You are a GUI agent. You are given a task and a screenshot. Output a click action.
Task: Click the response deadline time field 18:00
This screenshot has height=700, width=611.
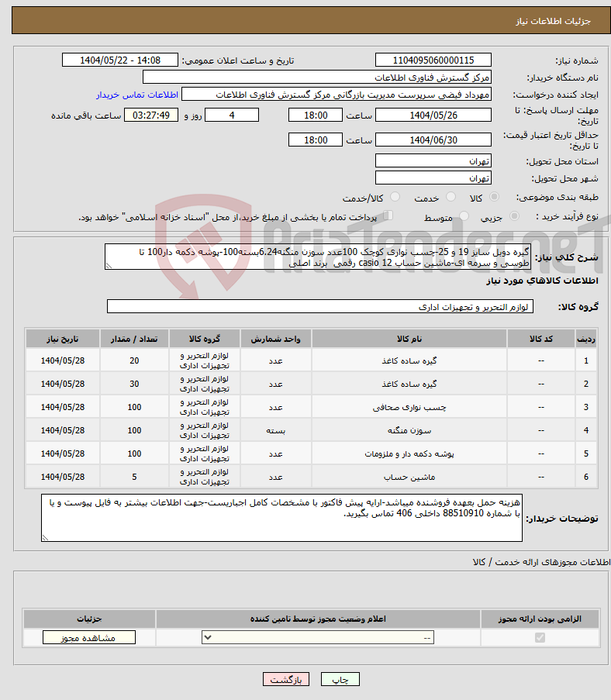pyautogui.click(x=316, y=115)
